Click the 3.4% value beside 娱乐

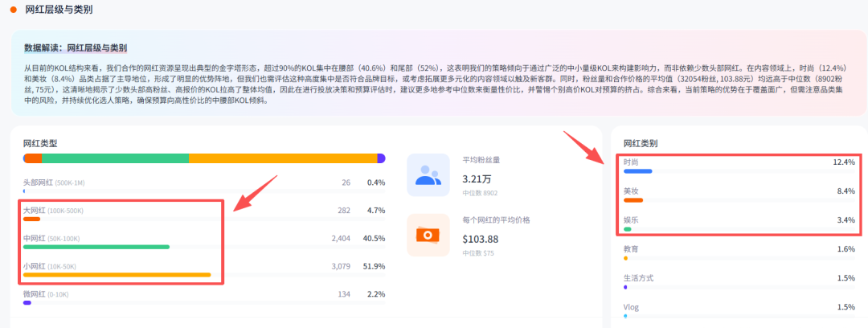(845, 220)
